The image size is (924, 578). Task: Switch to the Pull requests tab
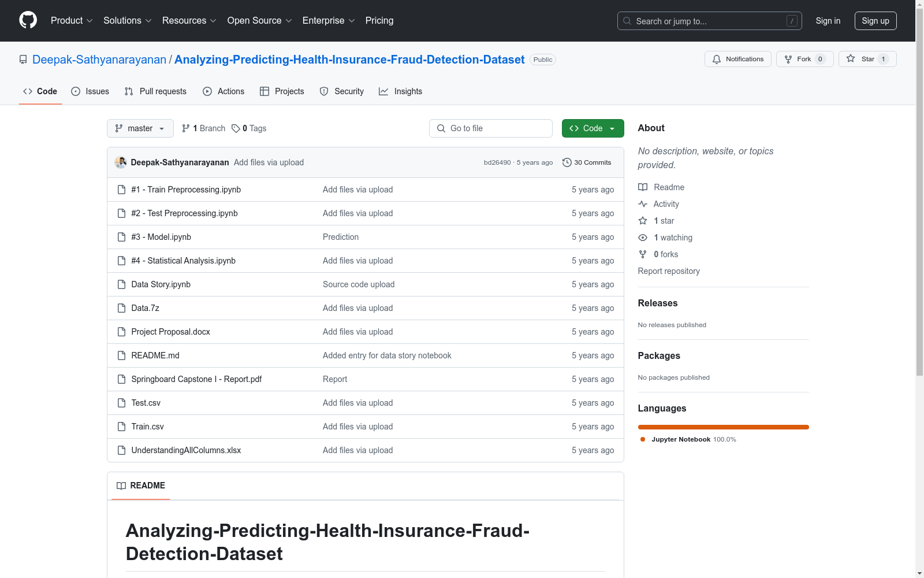coord(155,91)
